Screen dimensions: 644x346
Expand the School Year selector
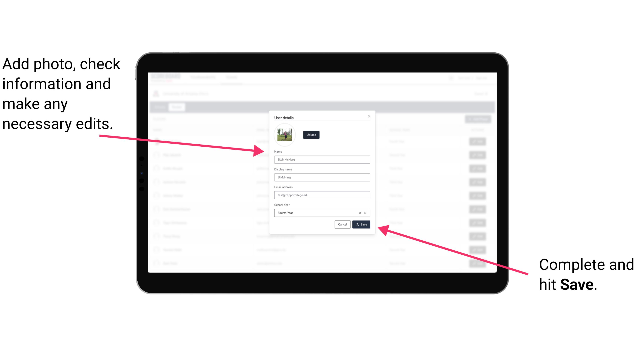(x=367, y=213)
